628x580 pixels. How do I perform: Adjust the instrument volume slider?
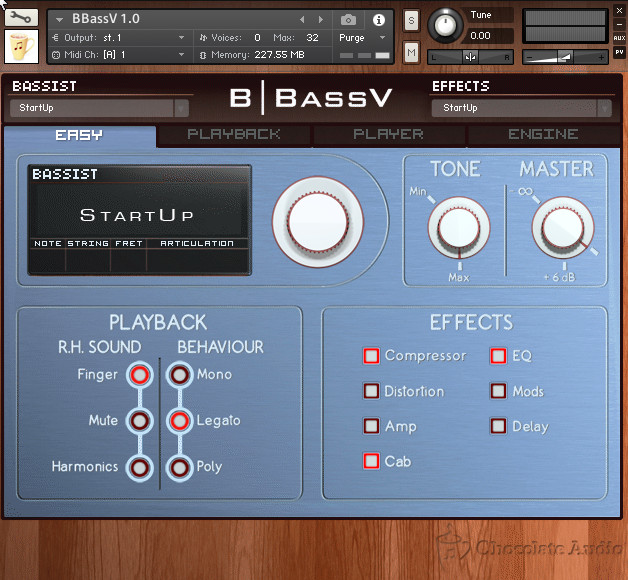click(565, 57)
